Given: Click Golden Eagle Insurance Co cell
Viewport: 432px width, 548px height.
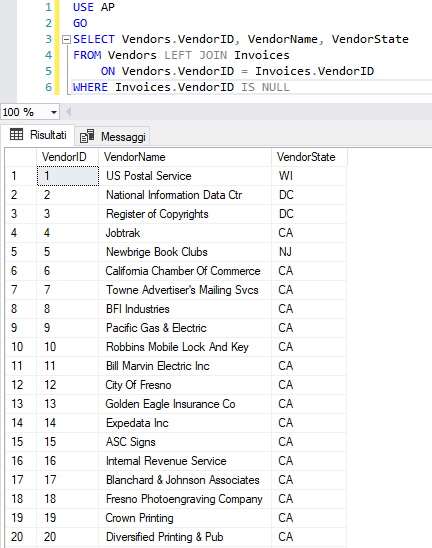Looking at the screenshot, I should point(185,404).
